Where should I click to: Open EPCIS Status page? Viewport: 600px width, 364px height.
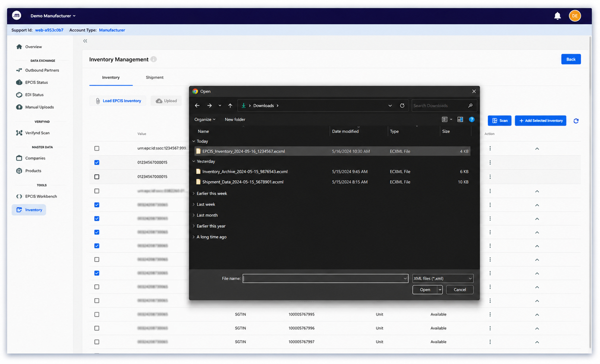coord(32,82)
